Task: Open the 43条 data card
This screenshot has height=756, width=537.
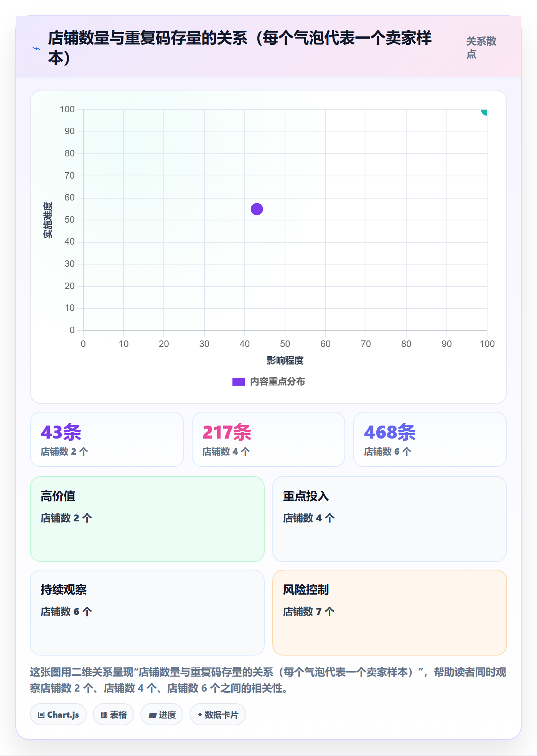Action: [107, 439]
